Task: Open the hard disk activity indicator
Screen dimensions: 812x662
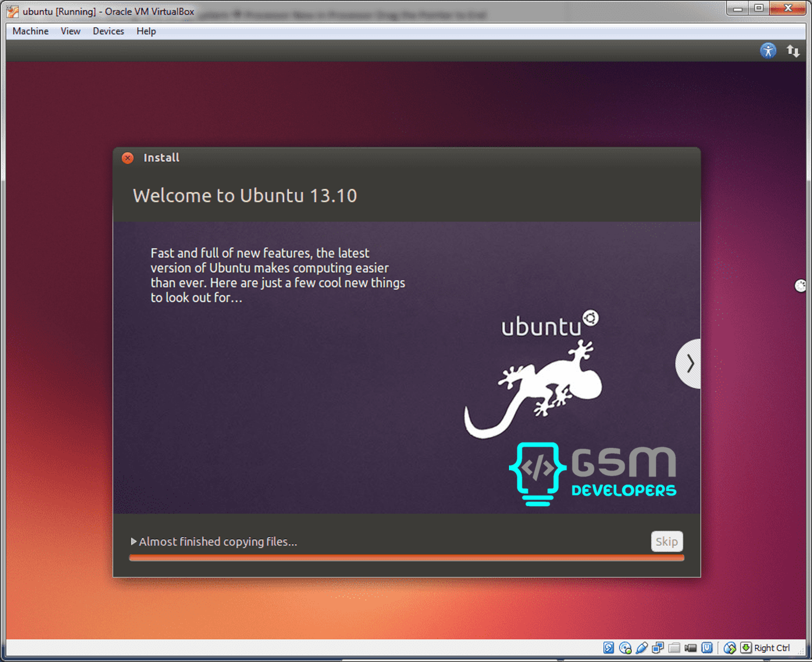Action: (608, 648)
